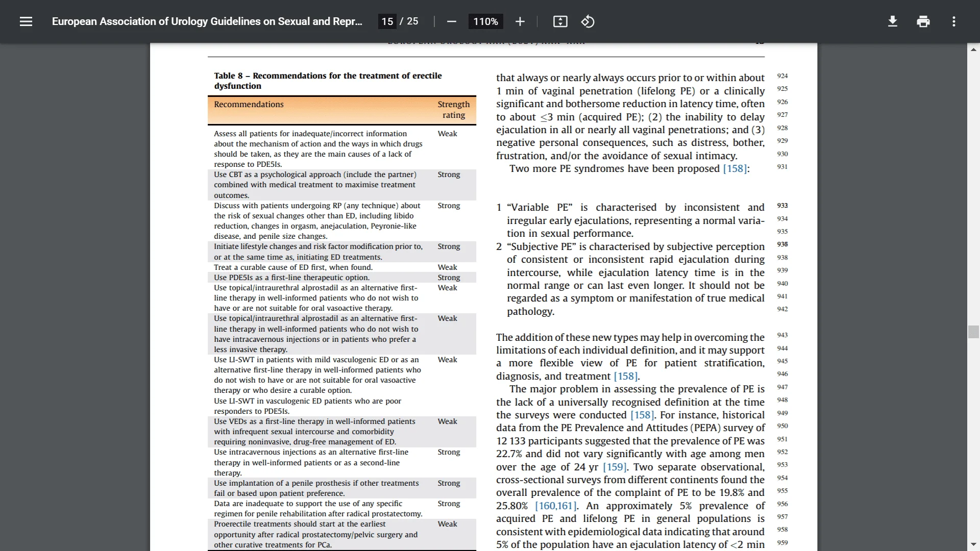Image resolution: width=980 pixels, height=551 pixels.
Task: Click the 'Subjective PE' numbered item
Action: 630,279
